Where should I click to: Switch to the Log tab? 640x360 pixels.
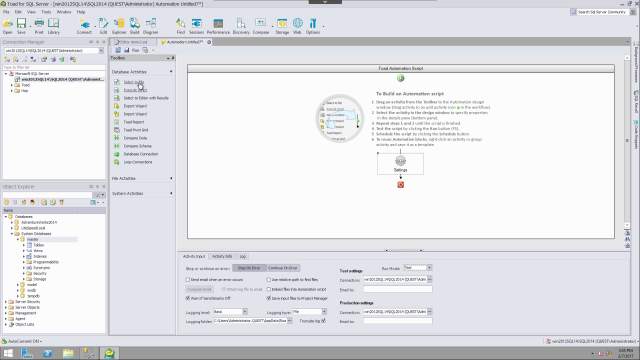pos(242,256)
